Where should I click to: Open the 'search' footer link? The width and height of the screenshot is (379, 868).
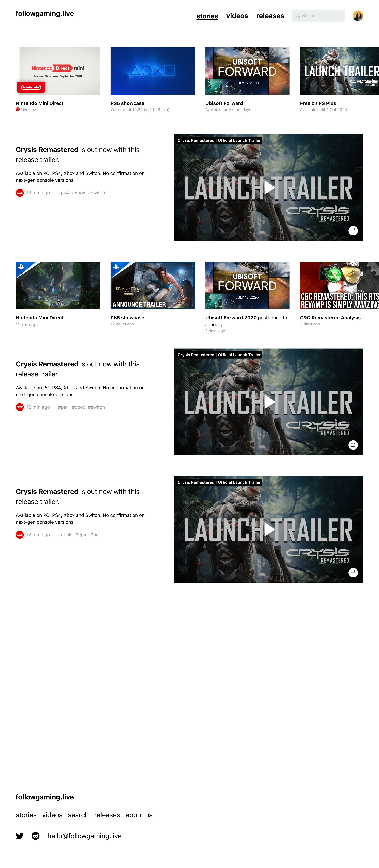pos(78,815)
